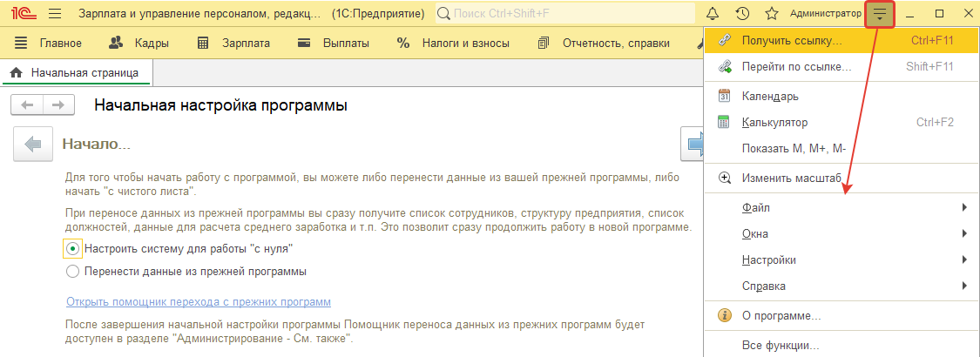The width and height of the screenshot is (980, 357).
Task: Open the service and settings menu button
Action: click(x=880, y=14)
